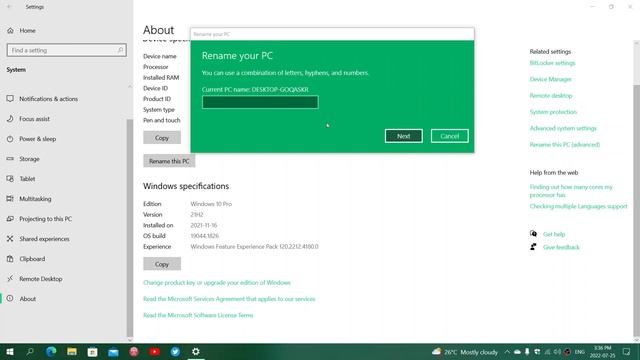Open Focus assist settings
640x360 pixels.
(x=34, y=119)
